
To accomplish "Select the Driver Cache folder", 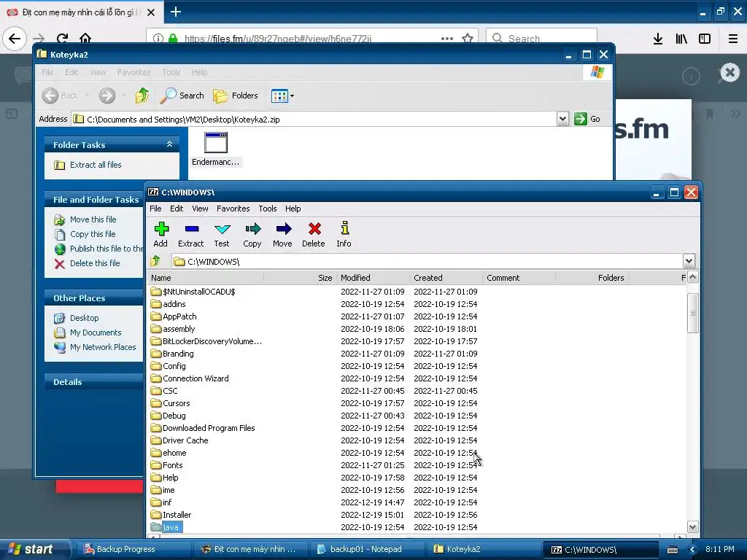I will 179,440.
